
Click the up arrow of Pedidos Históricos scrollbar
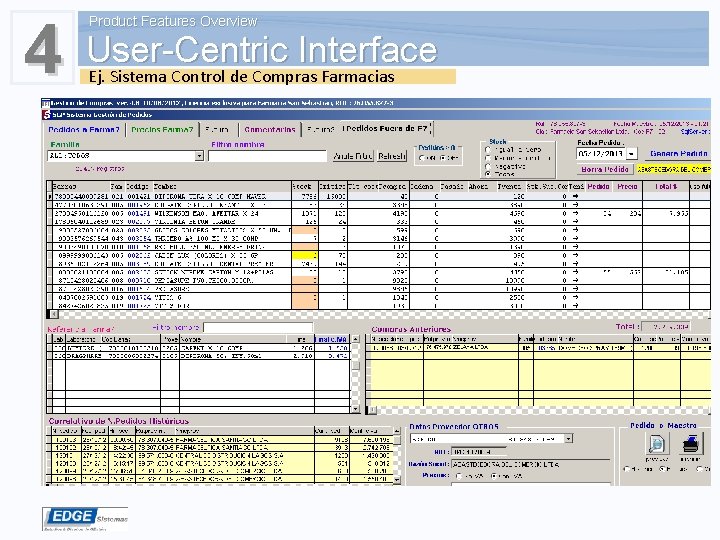click(x=397, y=431)
